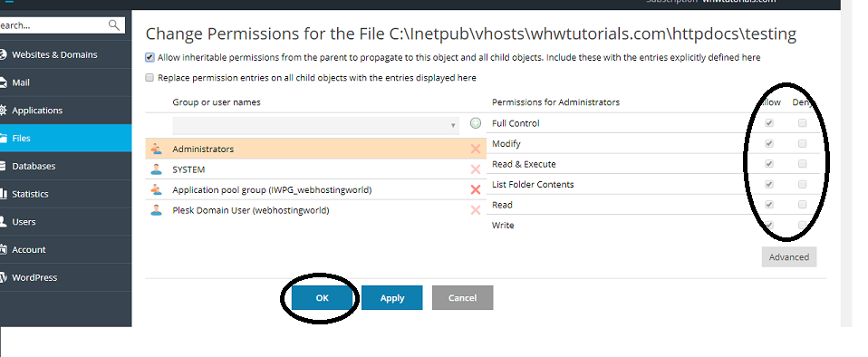Open Websites & Domains in sidebar
The height and width of the screenshot is (357, 868).
54,54
